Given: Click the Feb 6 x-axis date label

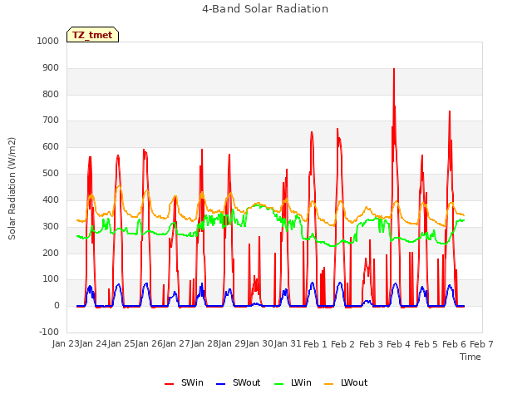Looking at the screenshot, I should pos(454,344).
